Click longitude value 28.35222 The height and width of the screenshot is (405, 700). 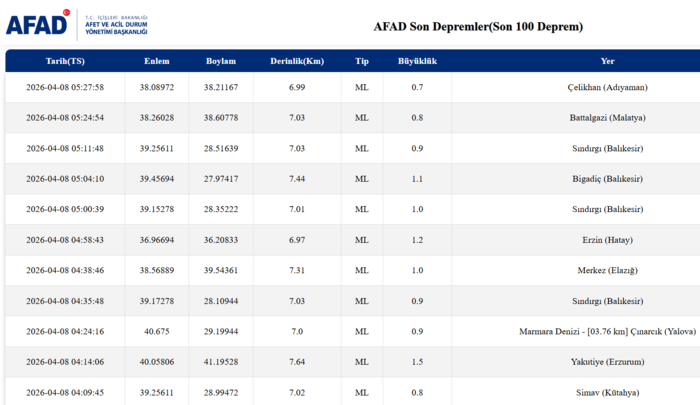point(221,209)
